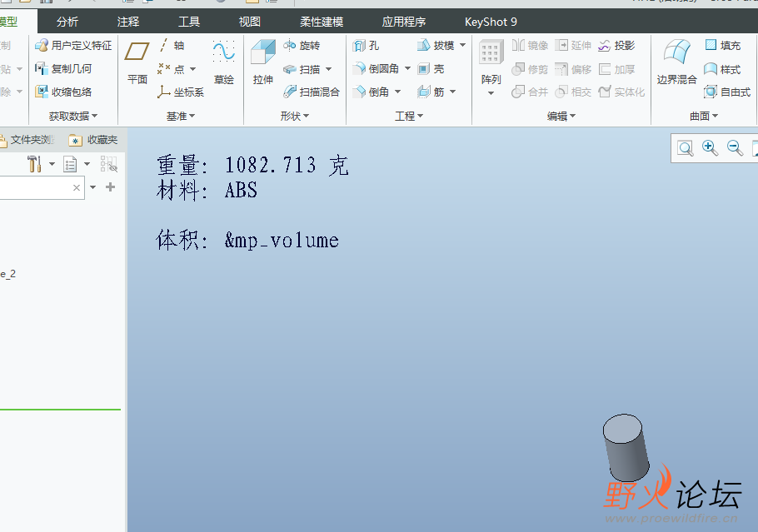Click 用户定义特征 tool
758x532 pixels.
coord(73,46)
